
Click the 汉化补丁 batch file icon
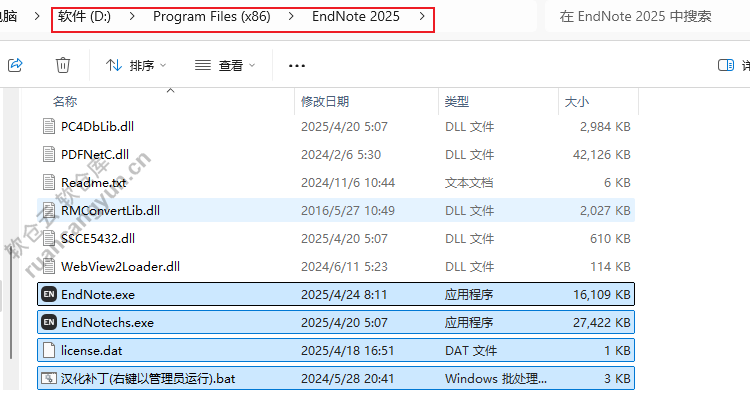click(48, 379)
